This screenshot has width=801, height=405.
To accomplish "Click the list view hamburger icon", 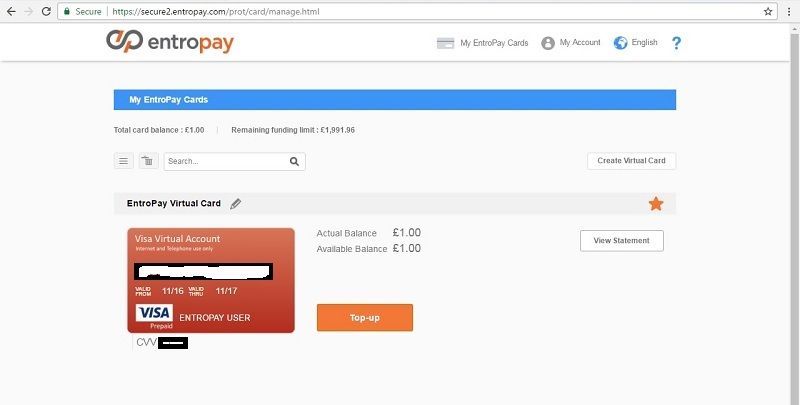I will pyautogui.click(x=124, y=161).
